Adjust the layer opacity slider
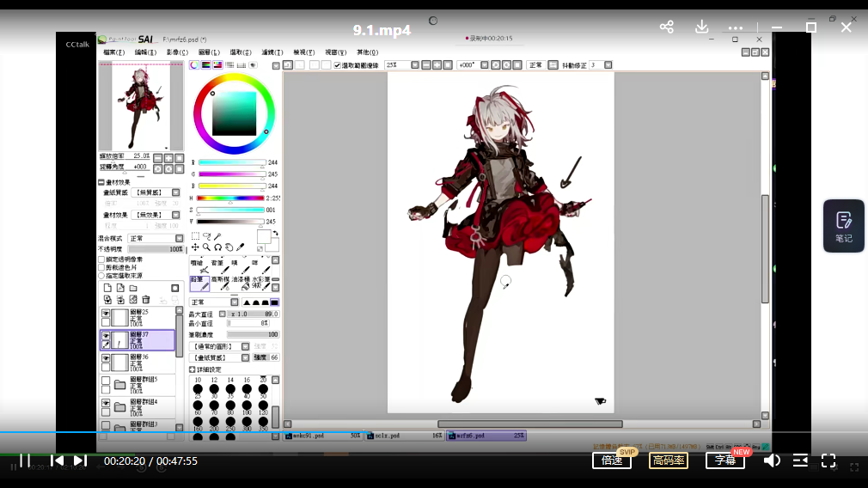The image size is (868, 488). (x=156, y=249)
